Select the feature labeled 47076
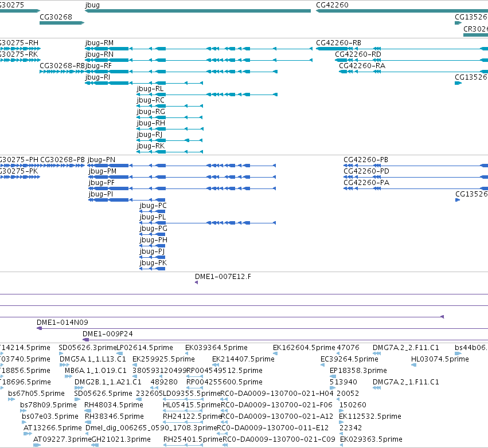This screenshot has height=448, width=488. 348,348
